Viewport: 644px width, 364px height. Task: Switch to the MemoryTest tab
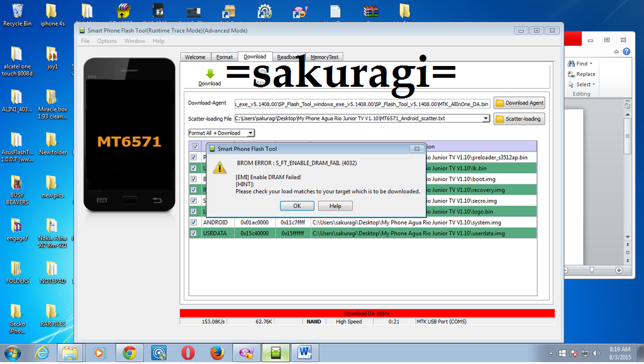324,57
